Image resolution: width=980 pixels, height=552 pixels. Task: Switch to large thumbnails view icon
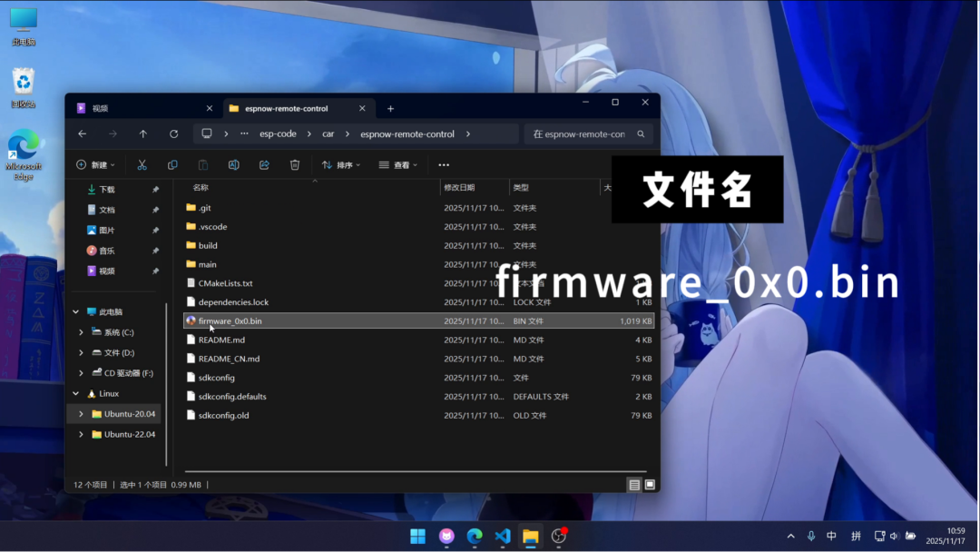pos(650,485)
